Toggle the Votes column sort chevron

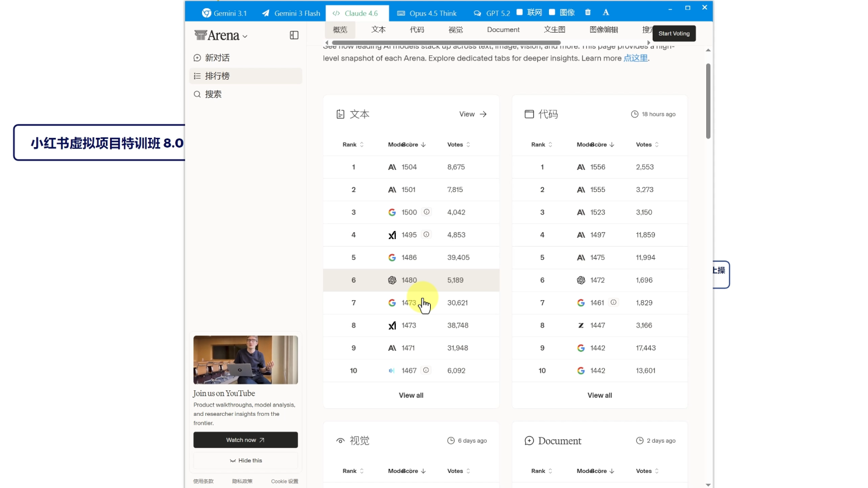468,144
